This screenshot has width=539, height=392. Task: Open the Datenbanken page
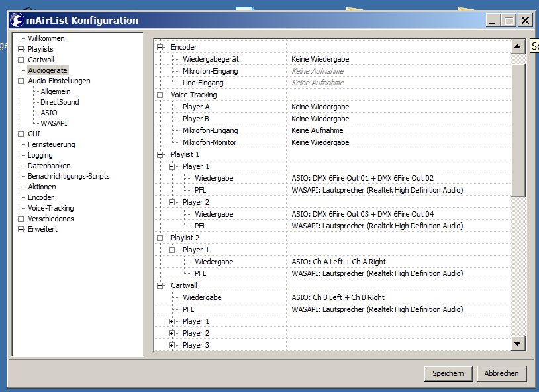[x=49, y=166]
